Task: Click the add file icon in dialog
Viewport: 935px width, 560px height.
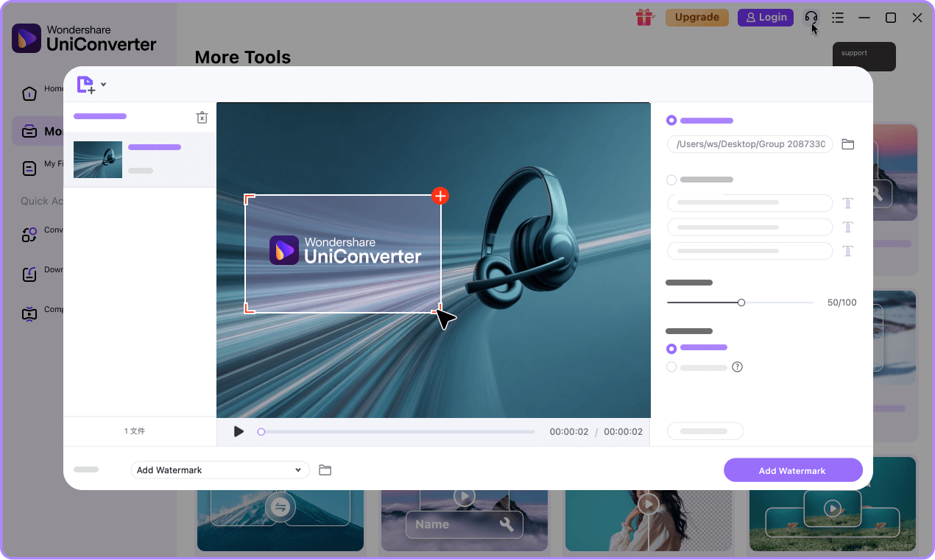Action: [86, 85]
